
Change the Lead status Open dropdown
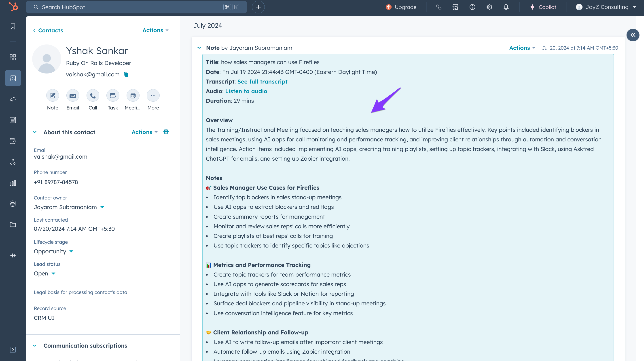(44, 273)
